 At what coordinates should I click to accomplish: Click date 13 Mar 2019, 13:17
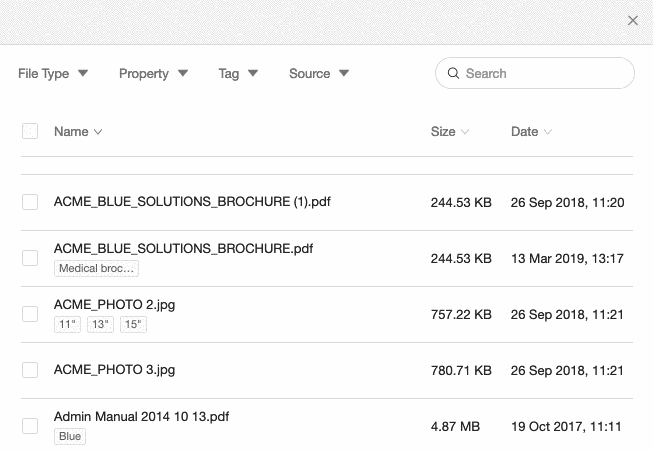(x=567, y=259)
